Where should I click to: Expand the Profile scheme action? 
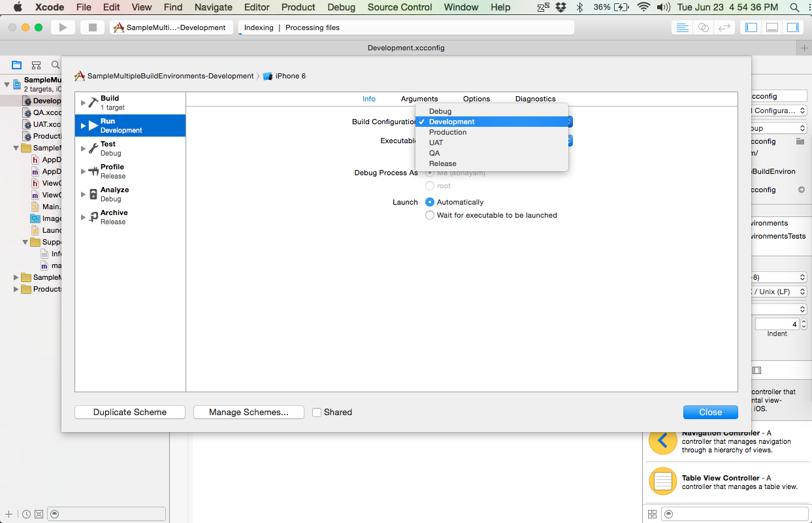click(83, 171)
